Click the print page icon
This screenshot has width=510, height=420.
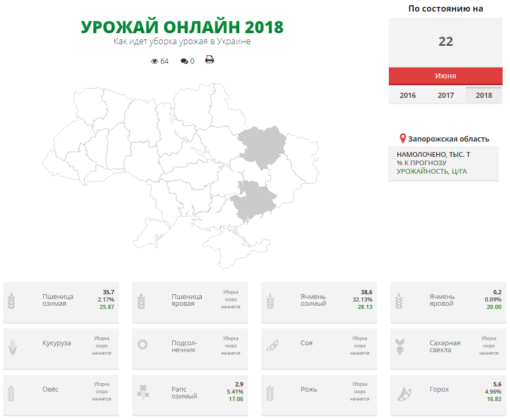[210, 59]
